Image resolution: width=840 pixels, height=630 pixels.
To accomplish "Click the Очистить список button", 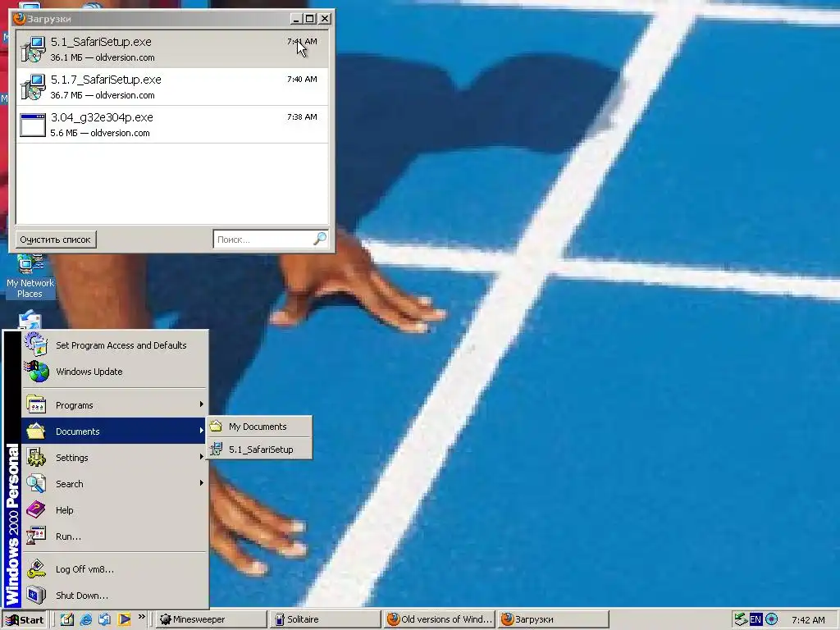I will (x=56, y=240).
